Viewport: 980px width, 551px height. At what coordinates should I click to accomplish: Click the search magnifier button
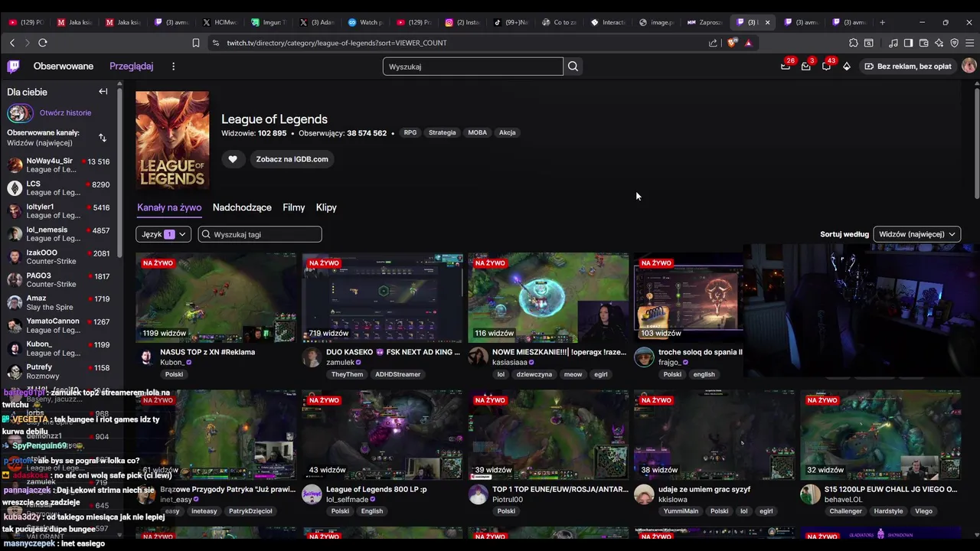tap(573, 67)
